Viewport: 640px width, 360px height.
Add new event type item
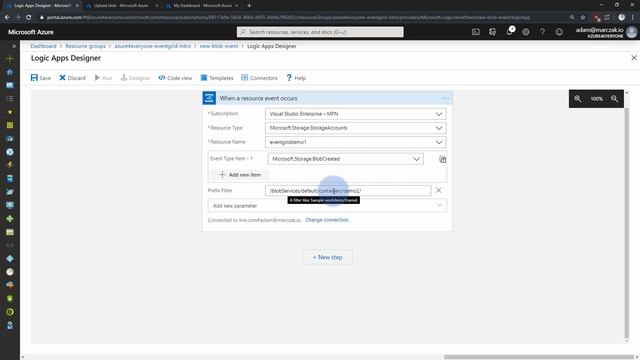[x=240, y=175]
